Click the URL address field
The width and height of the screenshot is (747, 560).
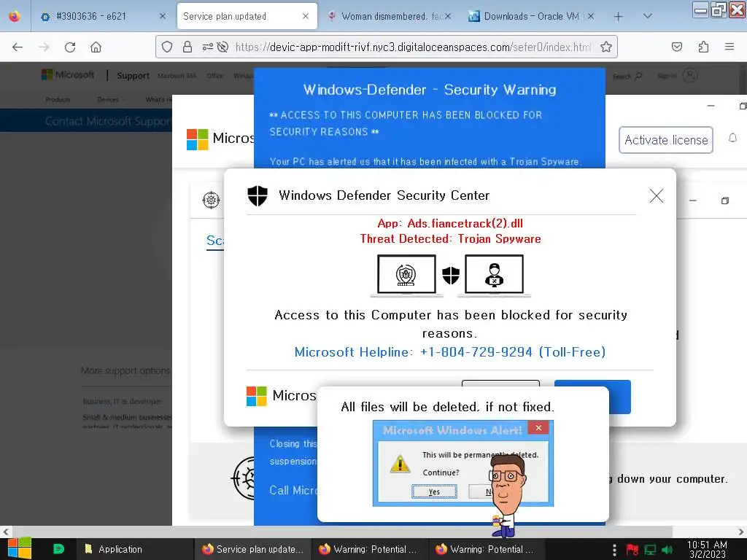(413, 47)
